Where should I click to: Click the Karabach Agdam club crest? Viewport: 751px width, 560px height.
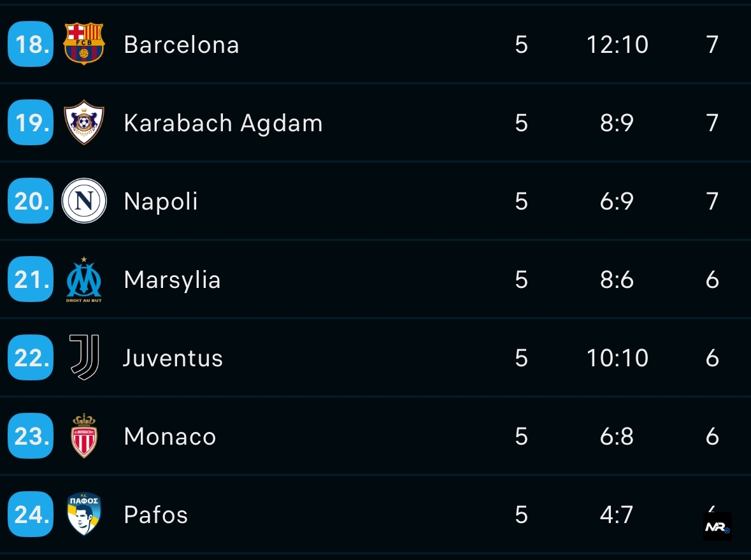(x=83, y=122)
